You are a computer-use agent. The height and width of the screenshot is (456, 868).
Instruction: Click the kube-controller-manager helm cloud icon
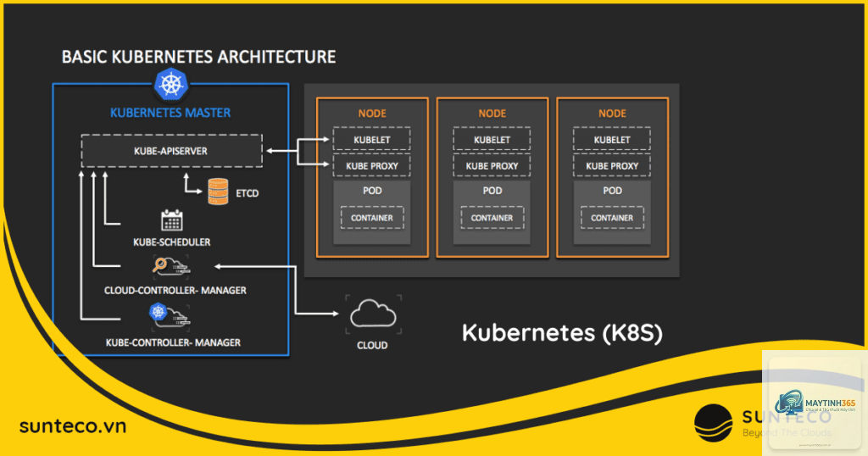pos(170,315)
